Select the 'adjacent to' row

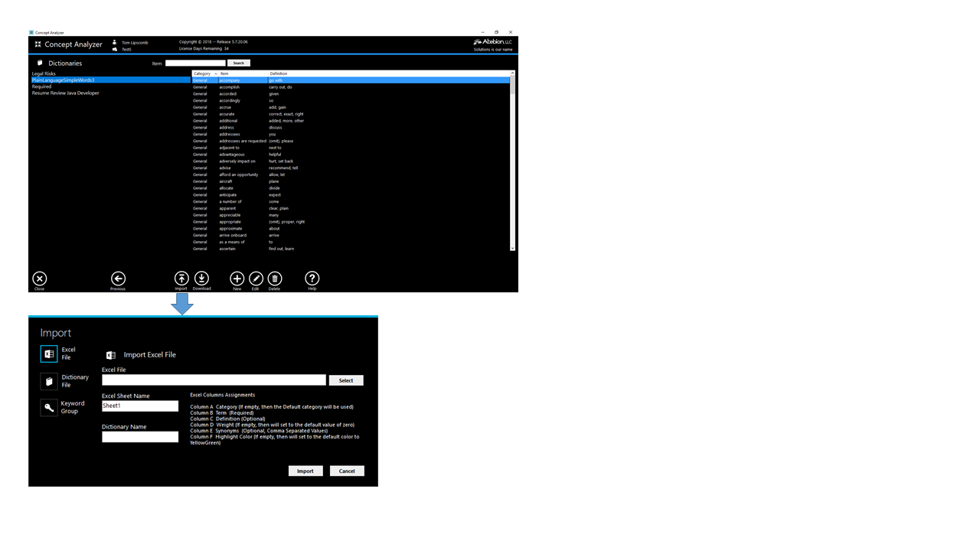(x=351, y=148)
